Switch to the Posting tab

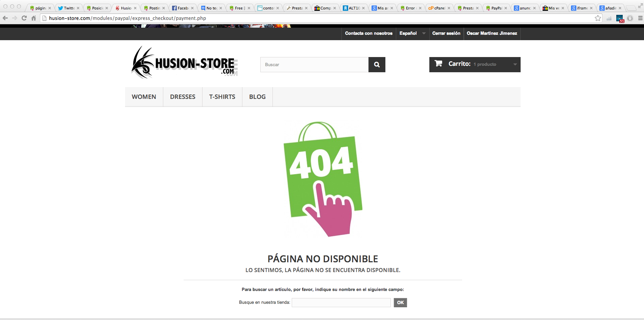[x=154, y=8]
